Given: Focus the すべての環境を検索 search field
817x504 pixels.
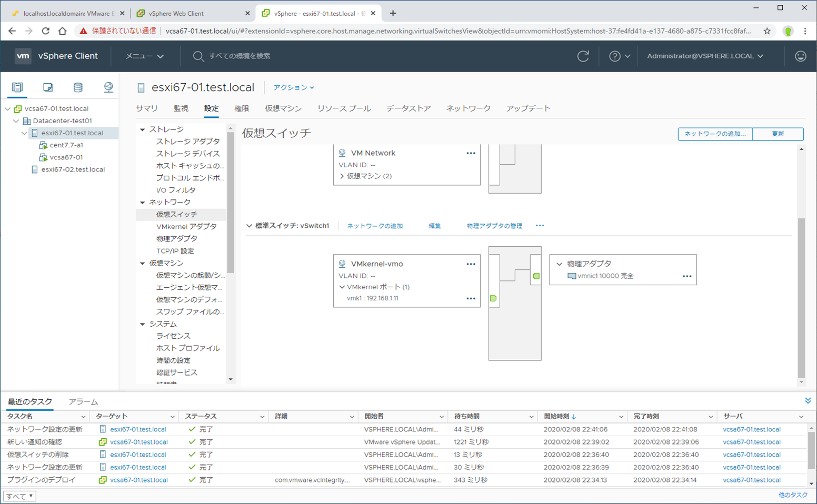Looking at the screenshot, I should [x=240, y=56].
